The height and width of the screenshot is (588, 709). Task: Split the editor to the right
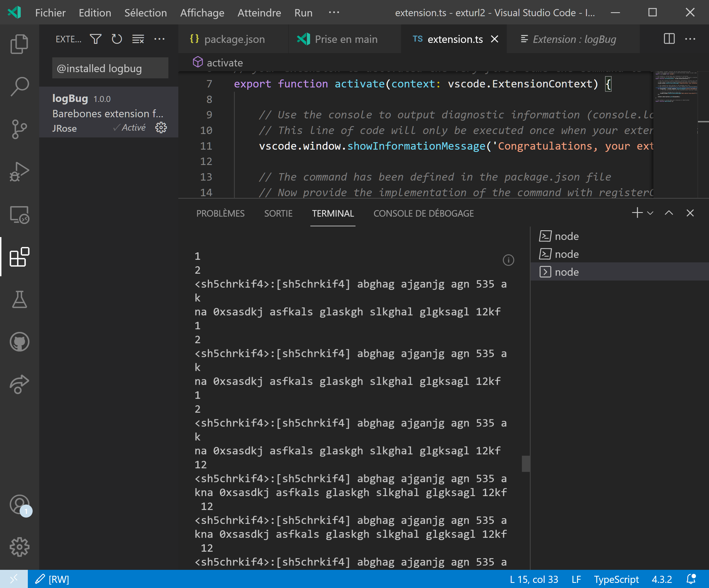tap(669, 39)
